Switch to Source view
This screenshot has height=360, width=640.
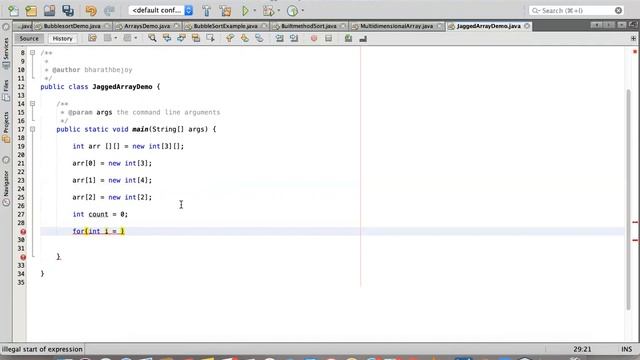(29, 38)
